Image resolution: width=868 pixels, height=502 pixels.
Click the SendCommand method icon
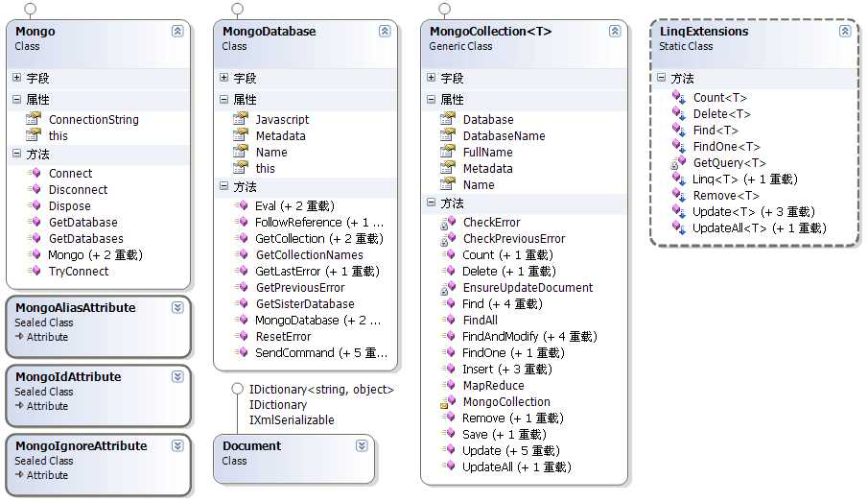click(242, 352)
